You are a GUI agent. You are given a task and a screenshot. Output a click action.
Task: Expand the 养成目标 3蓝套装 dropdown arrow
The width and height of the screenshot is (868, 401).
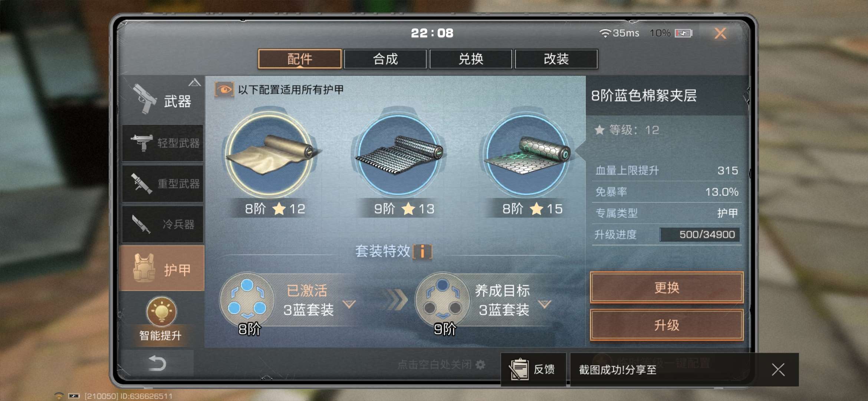pos(545,304)
